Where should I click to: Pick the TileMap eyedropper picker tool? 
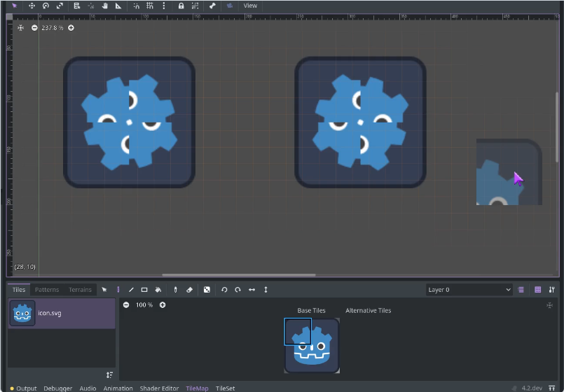[176, 290]
